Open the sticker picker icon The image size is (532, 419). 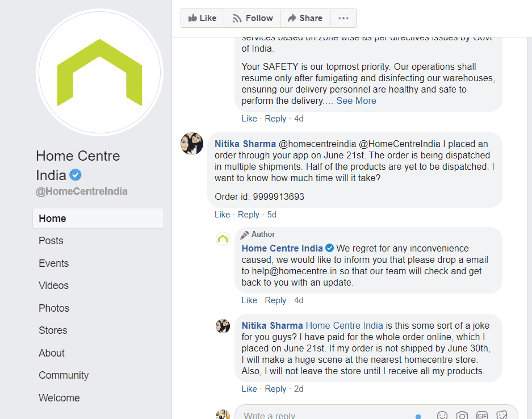(x=501, y=415)
